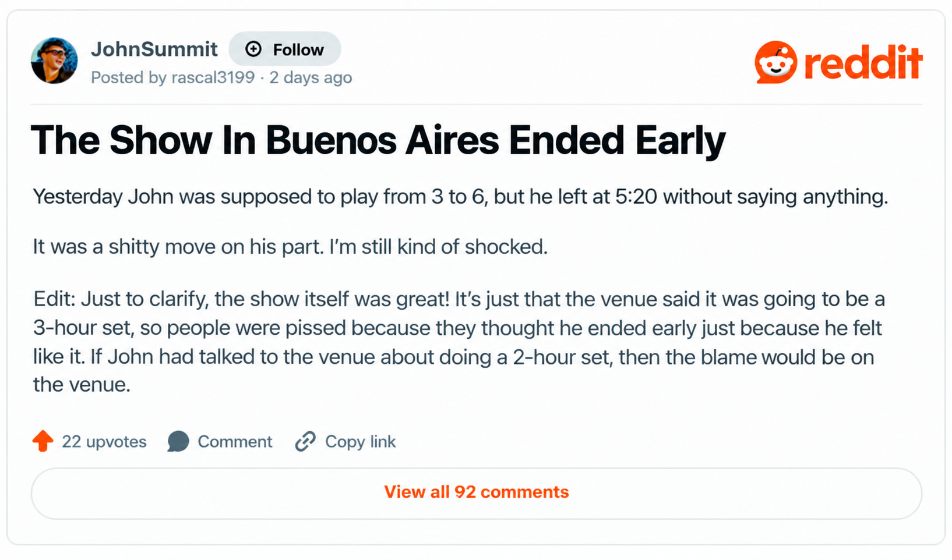The height and width of the screenshot is (560, 952).
Task: Open the JohnSummit community name link
Action: [x=154, y=49]
